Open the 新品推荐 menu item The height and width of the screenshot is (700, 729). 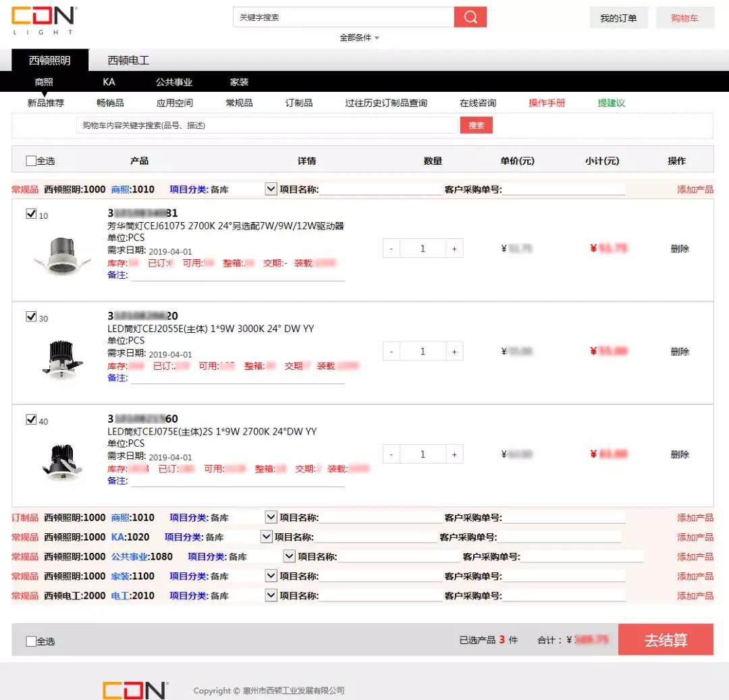[46, 103]
